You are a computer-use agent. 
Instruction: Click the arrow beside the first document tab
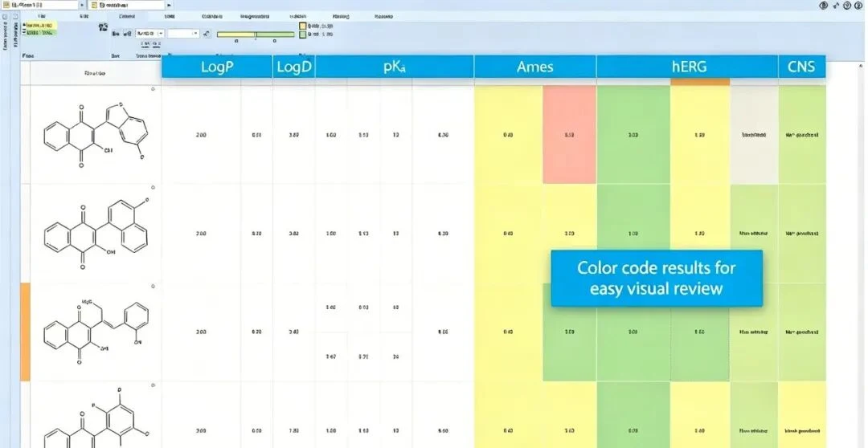[83, 5]
